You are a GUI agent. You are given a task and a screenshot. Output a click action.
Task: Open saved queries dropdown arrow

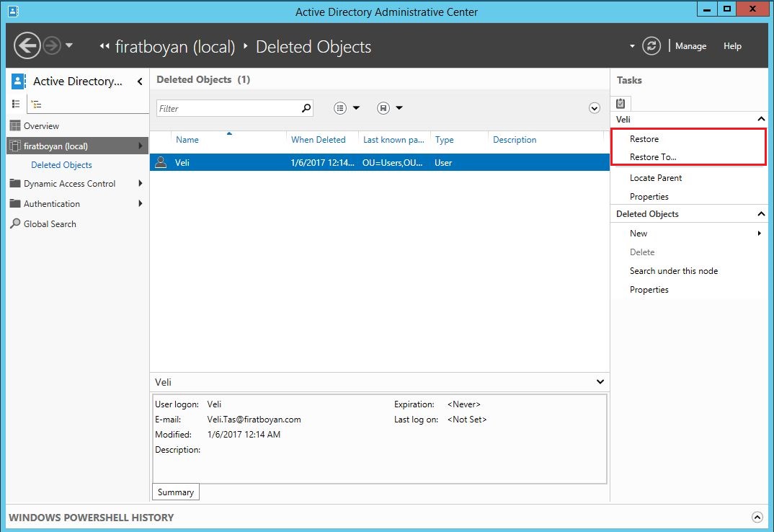click(399, 108)
